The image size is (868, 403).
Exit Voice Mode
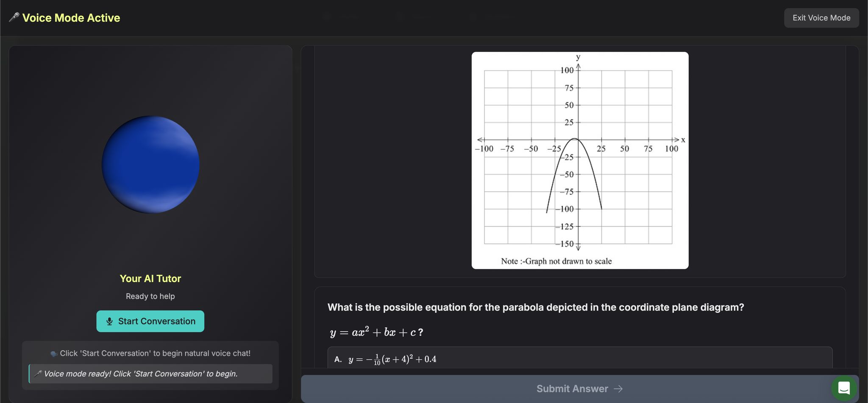pos(821,18)
